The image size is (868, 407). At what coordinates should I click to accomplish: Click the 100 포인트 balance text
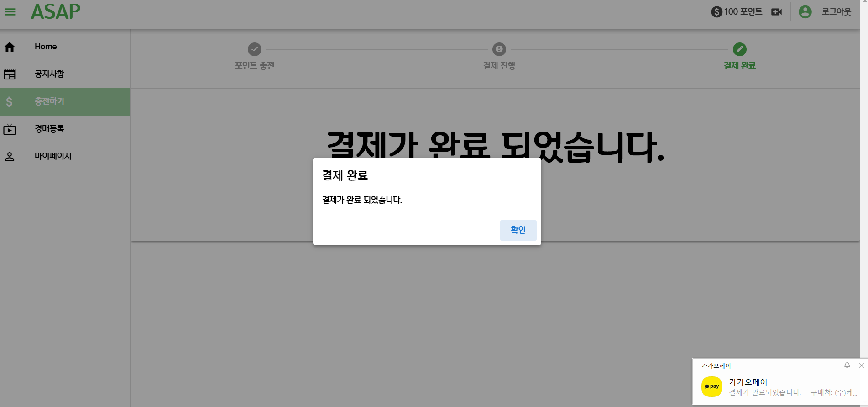click(743, 12)
